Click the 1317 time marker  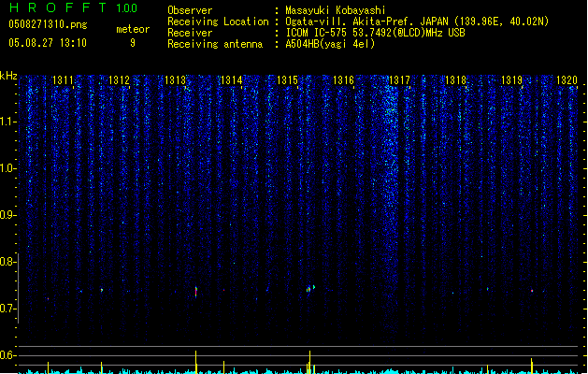pyautogui.click(x=400, y=80)
